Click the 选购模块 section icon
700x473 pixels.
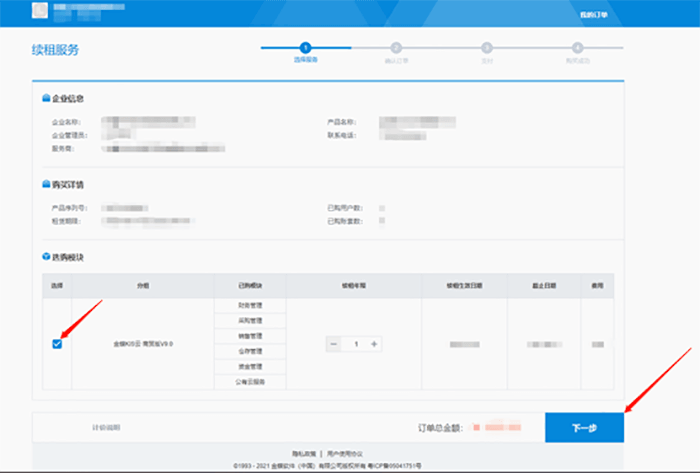tap(46, 257)
